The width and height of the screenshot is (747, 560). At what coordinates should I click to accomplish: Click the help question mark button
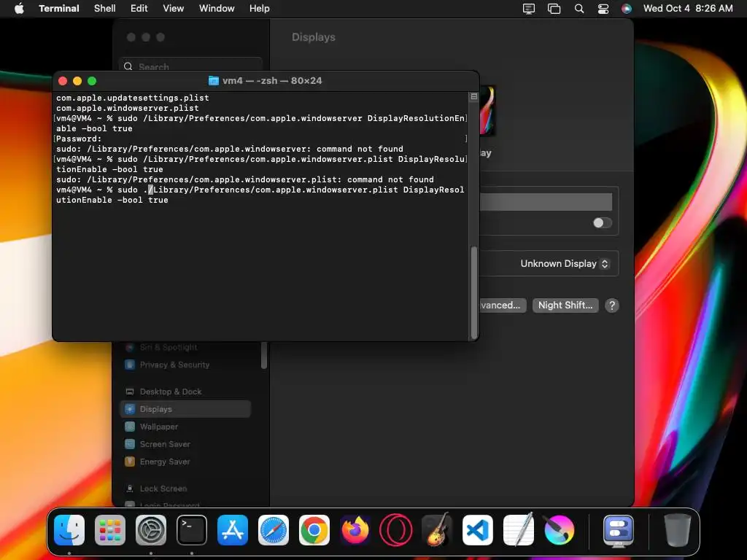[612, 306]
